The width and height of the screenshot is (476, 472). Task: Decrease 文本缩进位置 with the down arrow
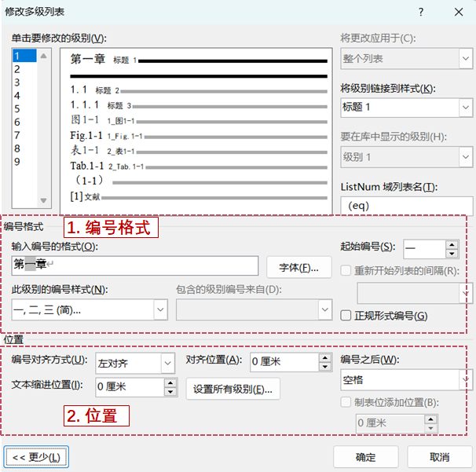click(170, 392)
